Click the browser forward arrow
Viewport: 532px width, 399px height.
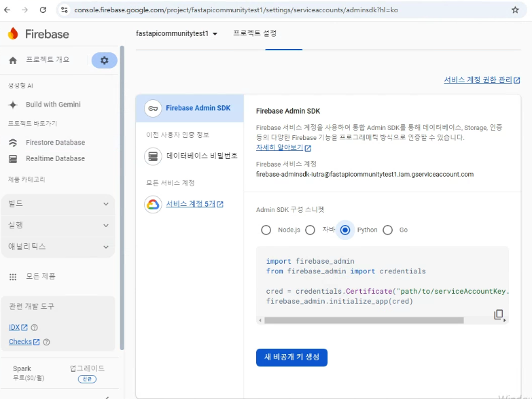pos(24,10)
